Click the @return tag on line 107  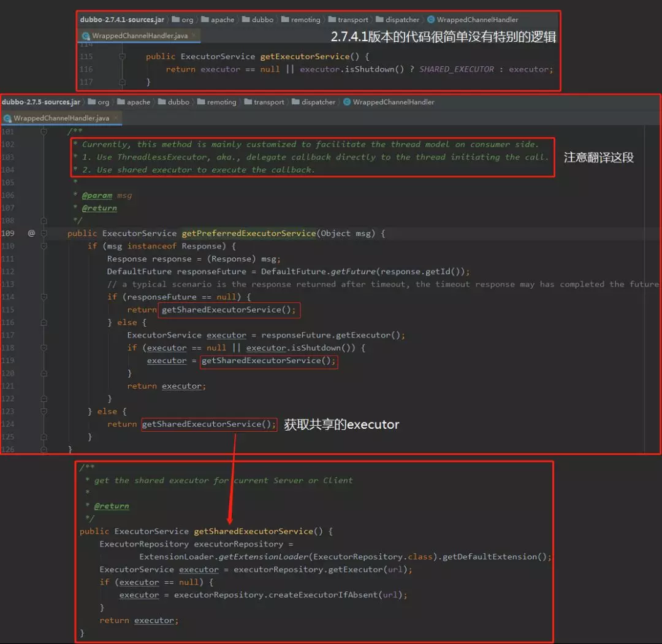pos(99,208)
